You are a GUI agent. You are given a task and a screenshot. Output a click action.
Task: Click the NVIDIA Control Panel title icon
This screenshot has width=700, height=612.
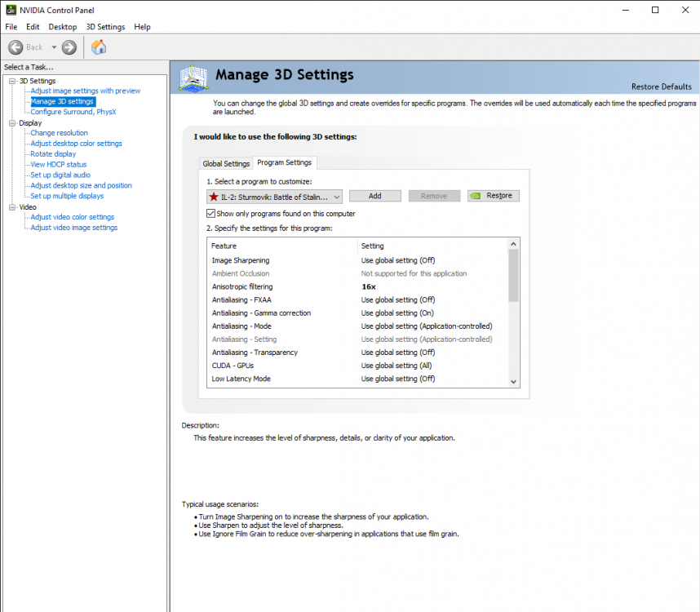point(11,10)
